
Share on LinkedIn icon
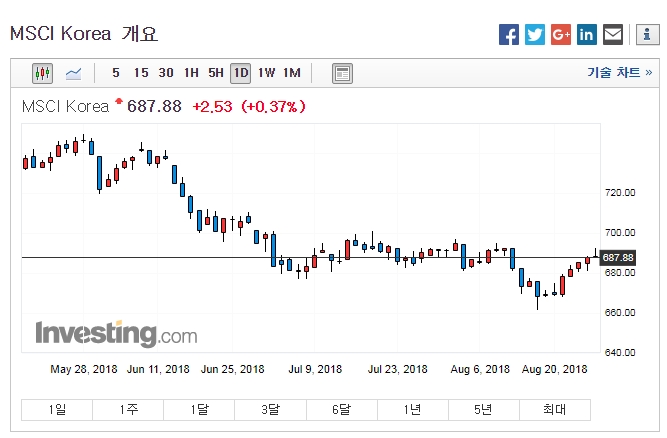click(587, 35)
